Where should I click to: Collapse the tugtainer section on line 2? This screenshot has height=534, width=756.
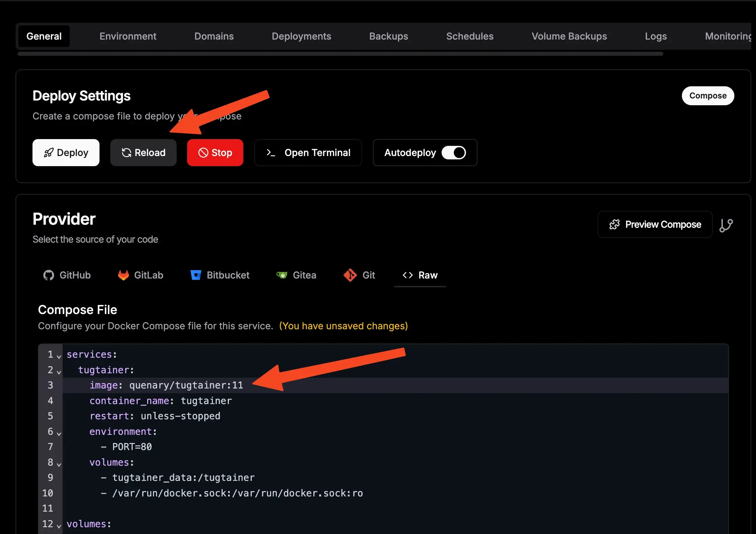tap(59, 372)
